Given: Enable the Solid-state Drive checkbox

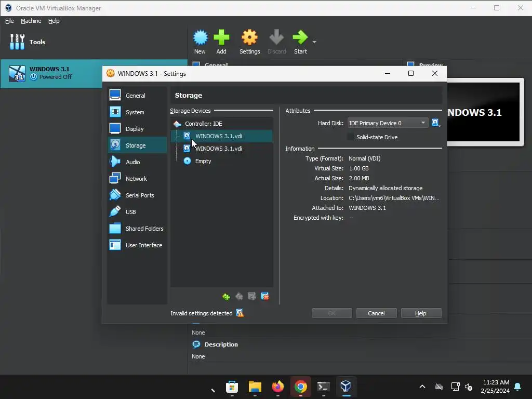Looking at the screenshot, I should pyautogui.click(x=351, y=137).
